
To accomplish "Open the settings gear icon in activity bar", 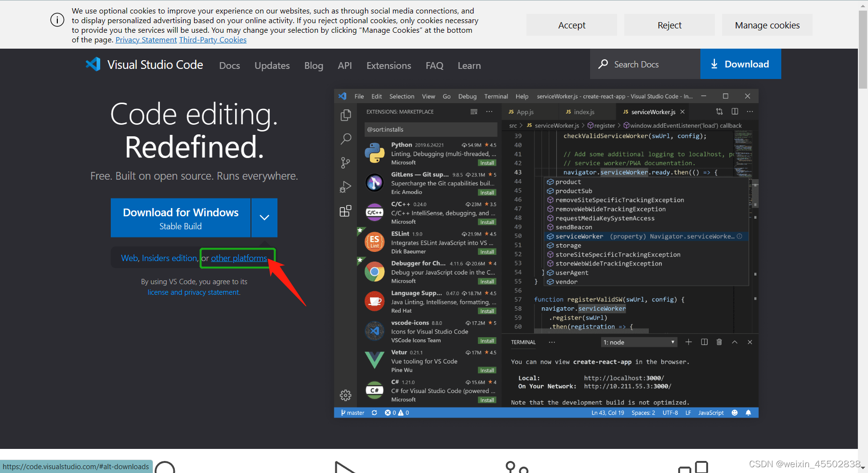I will pos(345,395).
